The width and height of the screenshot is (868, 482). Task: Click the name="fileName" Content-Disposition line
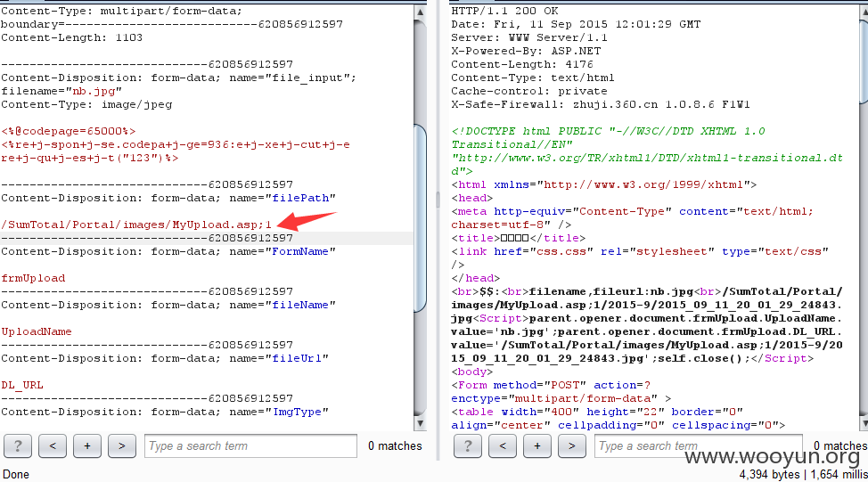coord(168,305)
